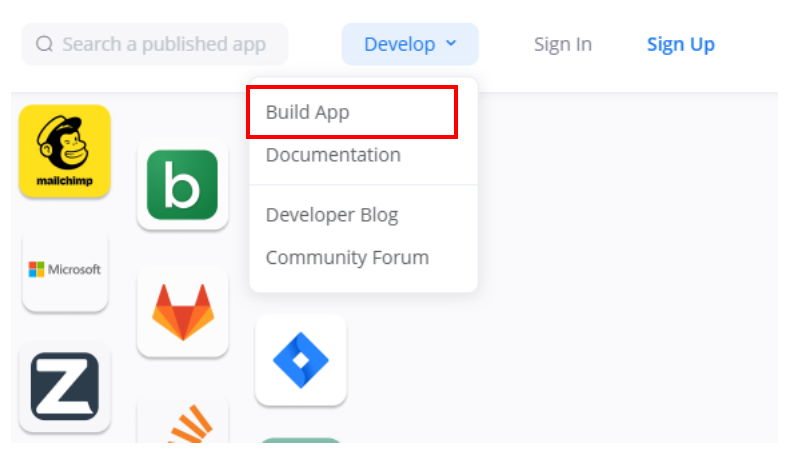
Task: Click the chevron beside Develop
Action: pos(451,43)
